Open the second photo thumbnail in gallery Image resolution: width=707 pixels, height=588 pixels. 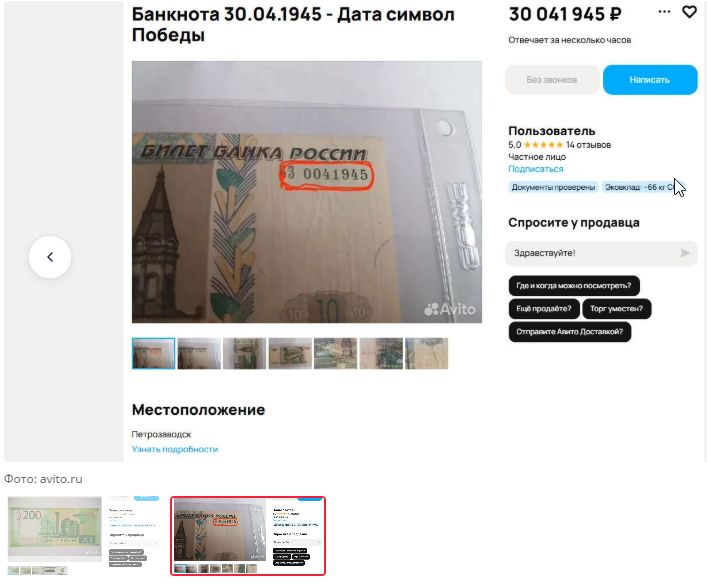point(199,354)
